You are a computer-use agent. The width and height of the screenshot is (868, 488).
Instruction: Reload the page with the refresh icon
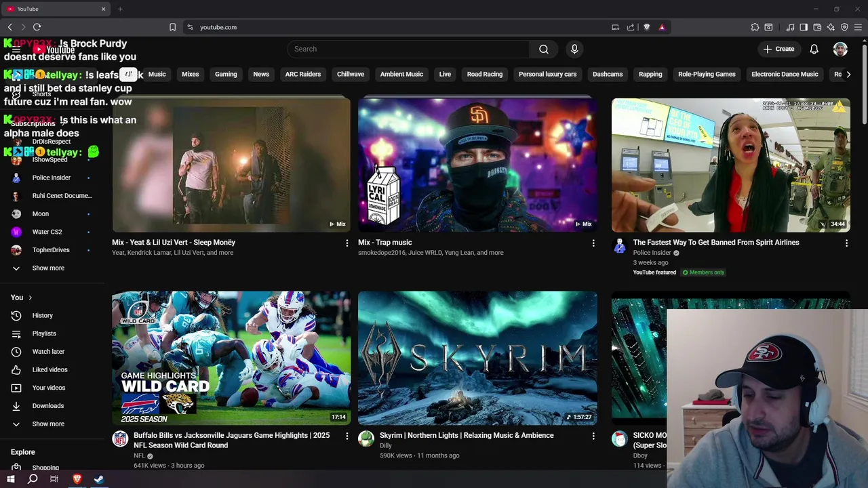[x=37, y=27]
